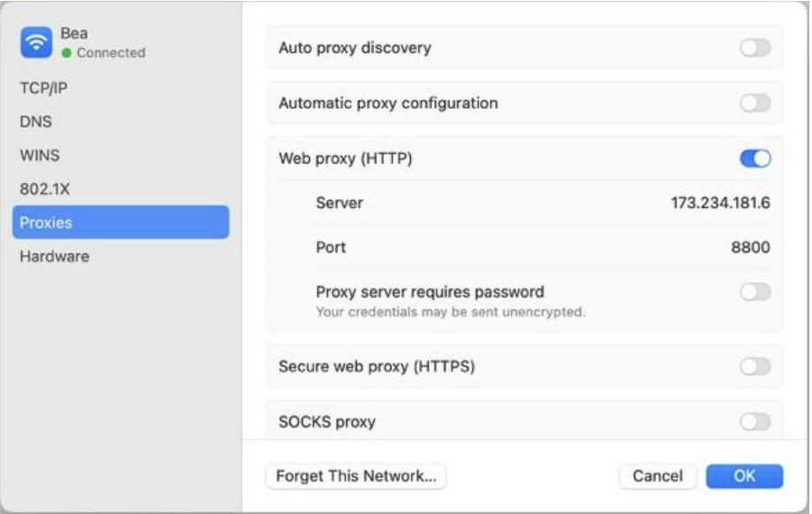Cancel the network settings dialog

tap(658, 476)
